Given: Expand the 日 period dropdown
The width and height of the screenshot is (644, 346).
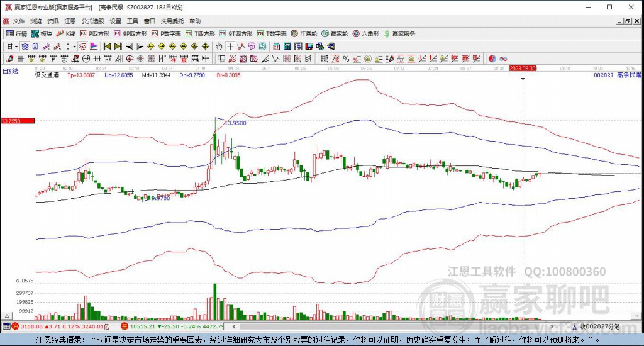Looking at the screenshot, I should tap(16, 47).
